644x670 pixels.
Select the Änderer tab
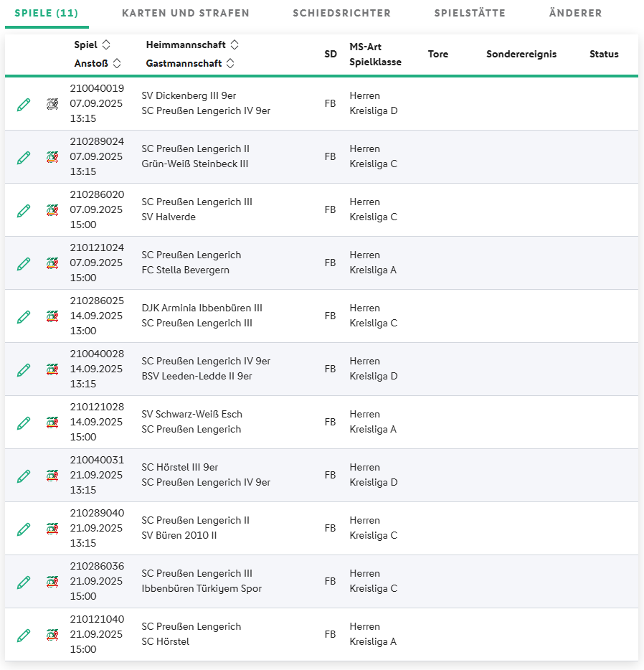[575, 13]
